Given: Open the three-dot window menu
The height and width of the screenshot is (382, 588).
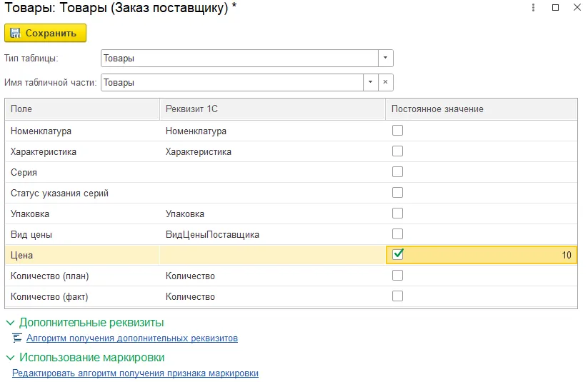Looking at the screenshot, I should (x=533, y=8).
